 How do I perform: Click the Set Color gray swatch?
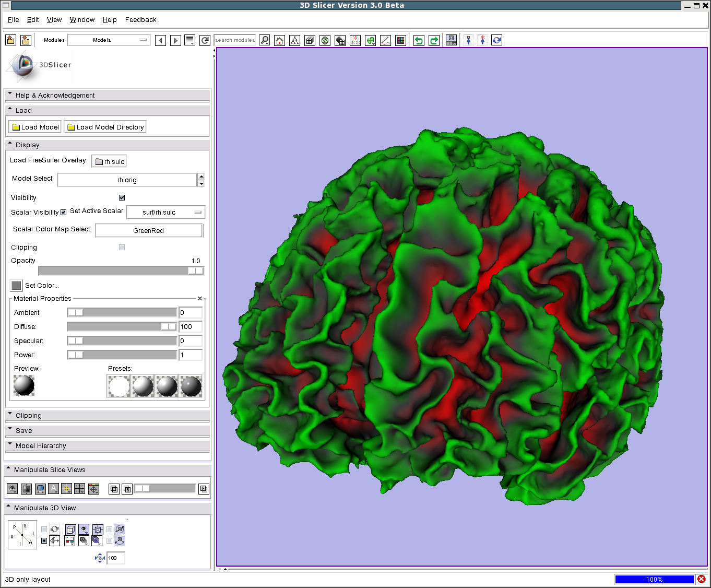point(16,285)
